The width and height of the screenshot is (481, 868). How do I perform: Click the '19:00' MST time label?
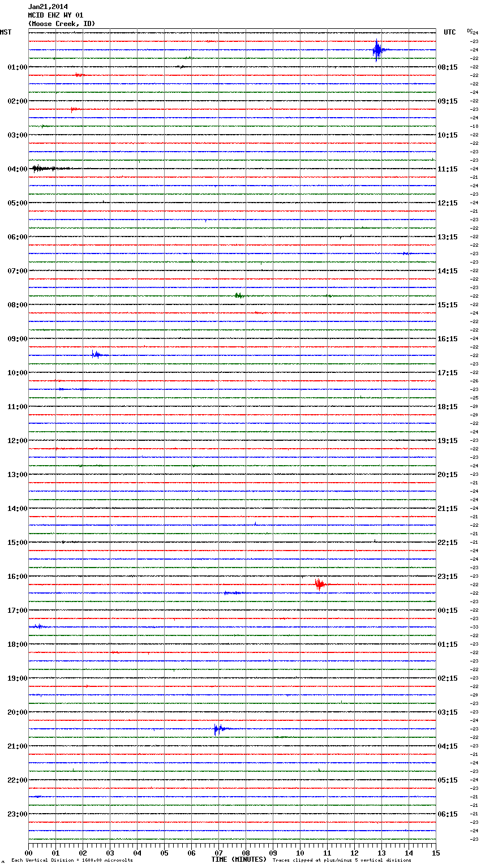click(x=18, y=678)
